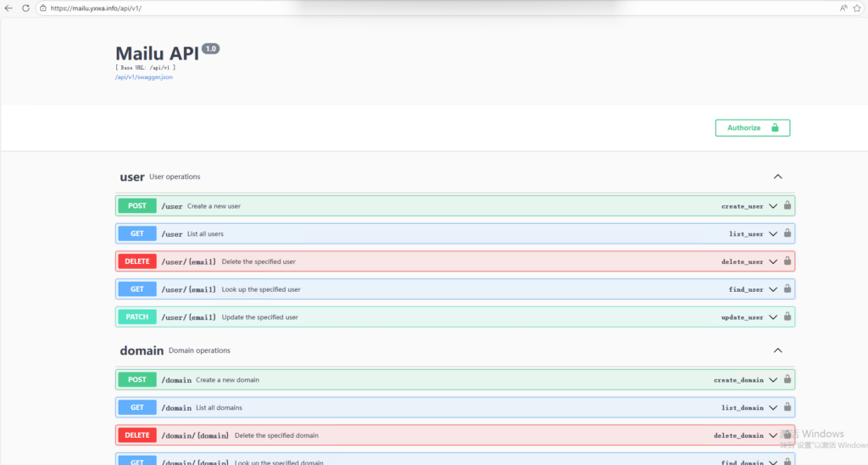Image resolution: width=868 pixels, height=465 pixels.
Task: Click lock icon on update_user row
Action: point(787,317)
